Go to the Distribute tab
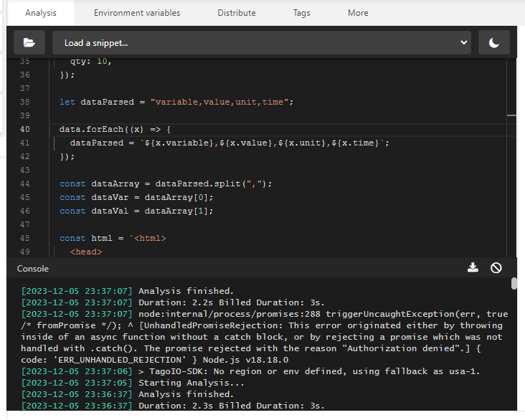The height and width of the screenshot is (420, 525). pyautogui.click(x=237, y=13)
